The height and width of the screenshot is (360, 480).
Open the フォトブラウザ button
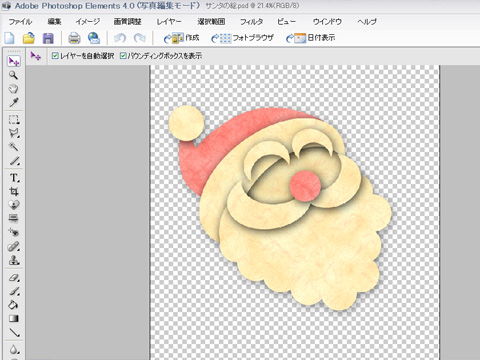(242, 38)
